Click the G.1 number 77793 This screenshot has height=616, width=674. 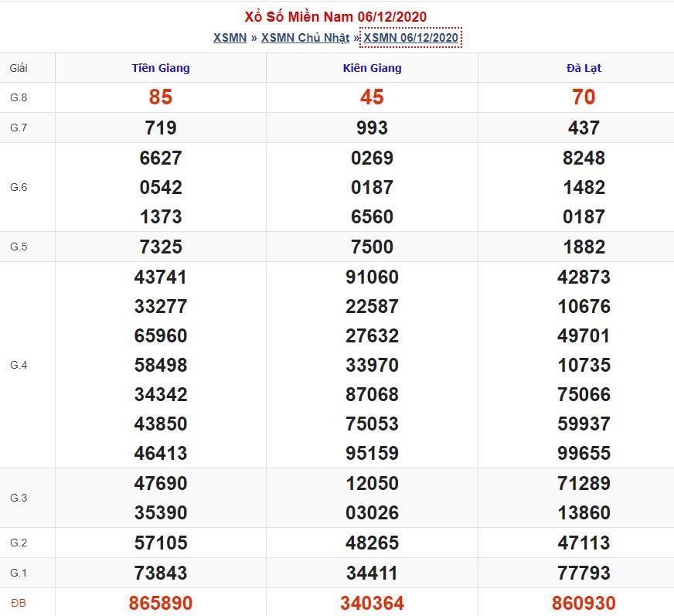click(584, 573)
